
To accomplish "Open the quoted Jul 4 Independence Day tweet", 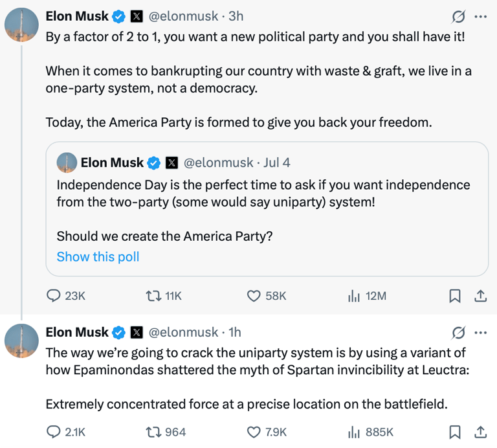I will click(267, 208).
